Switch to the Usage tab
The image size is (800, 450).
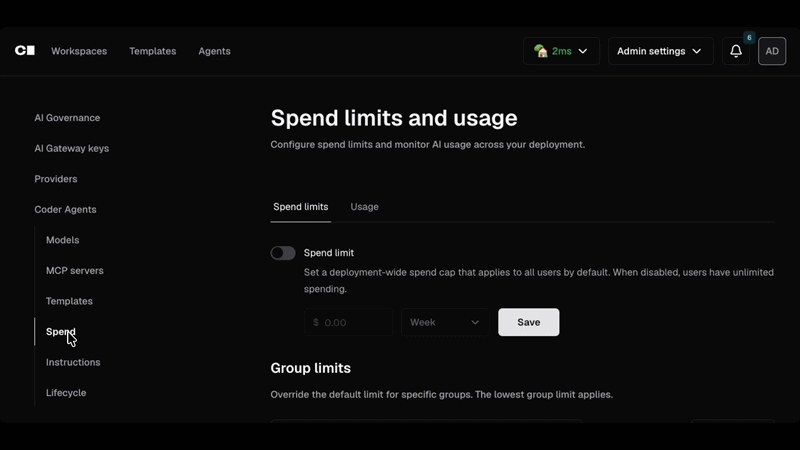pos(364,207)
